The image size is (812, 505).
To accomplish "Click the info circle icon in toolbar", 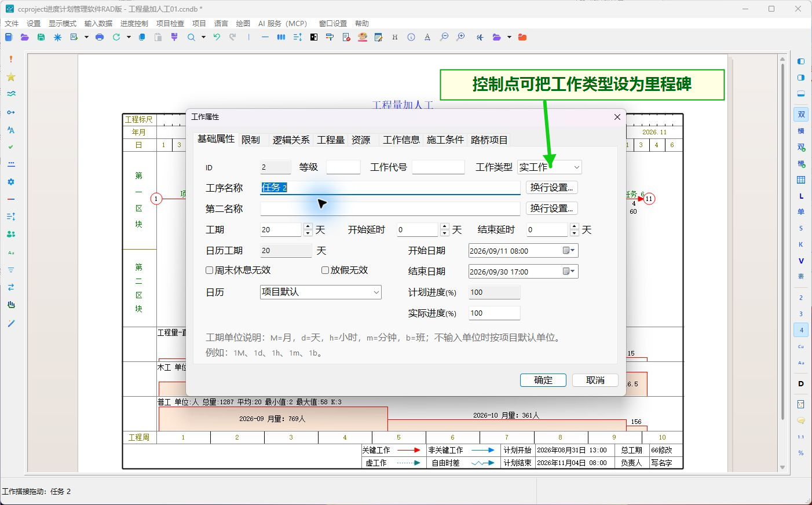I will tap(411, 37).
